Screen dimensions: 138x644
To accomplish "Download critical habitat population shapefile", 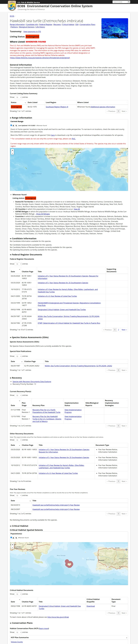I will [14, 538].
